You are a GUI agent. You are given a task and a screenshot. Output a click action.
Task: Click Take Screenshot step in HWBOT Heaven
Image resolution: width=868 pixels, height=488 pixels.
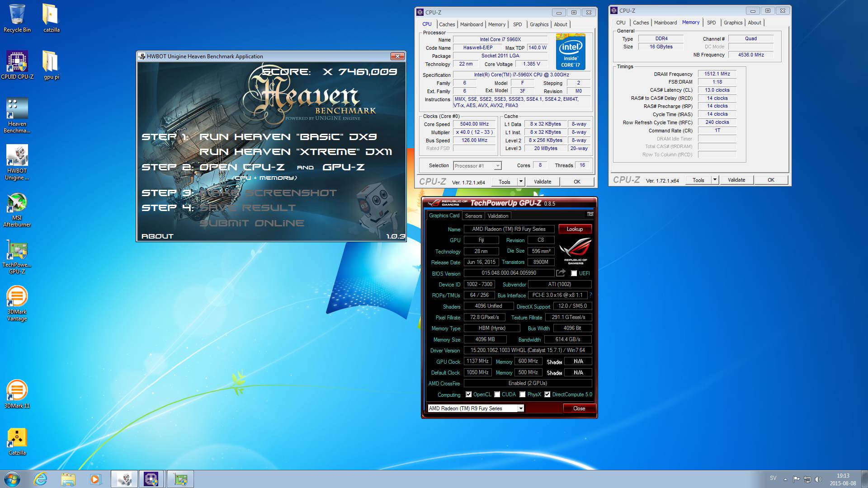(x=268, y=193)
